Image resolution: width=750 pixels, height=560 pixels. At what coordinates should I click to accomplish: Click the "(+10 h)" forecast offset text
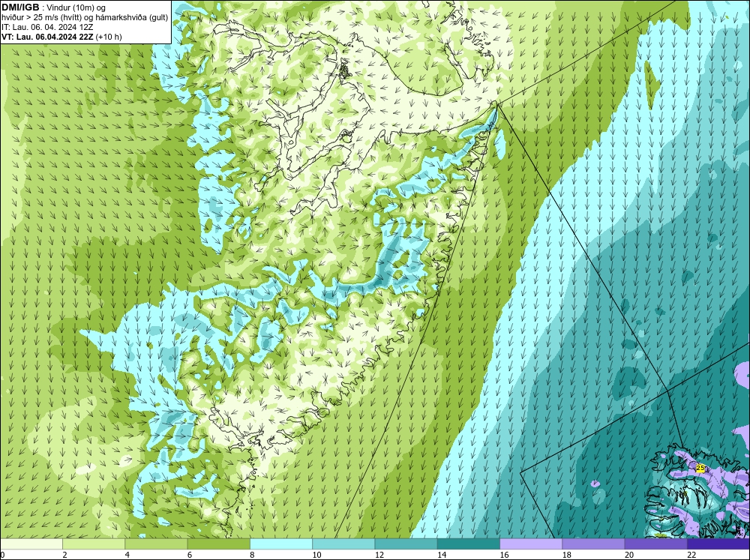[109, 37]
